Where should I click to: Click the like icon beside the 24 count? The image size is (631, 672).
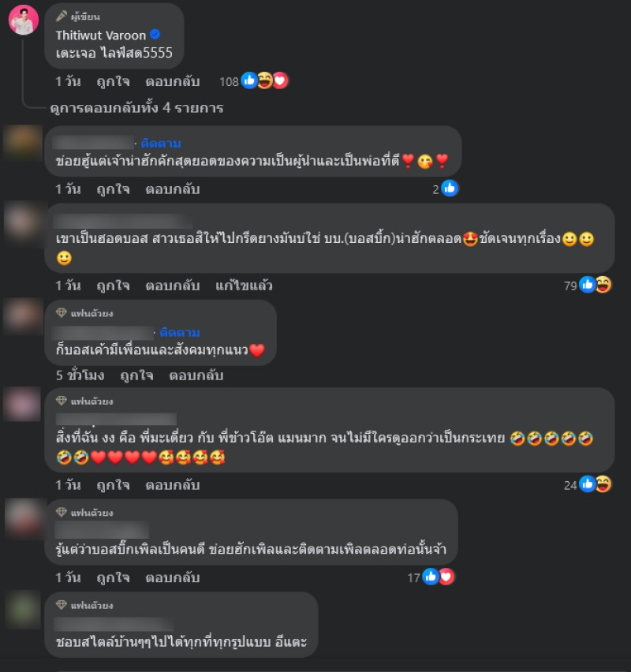tap(587, 484)
